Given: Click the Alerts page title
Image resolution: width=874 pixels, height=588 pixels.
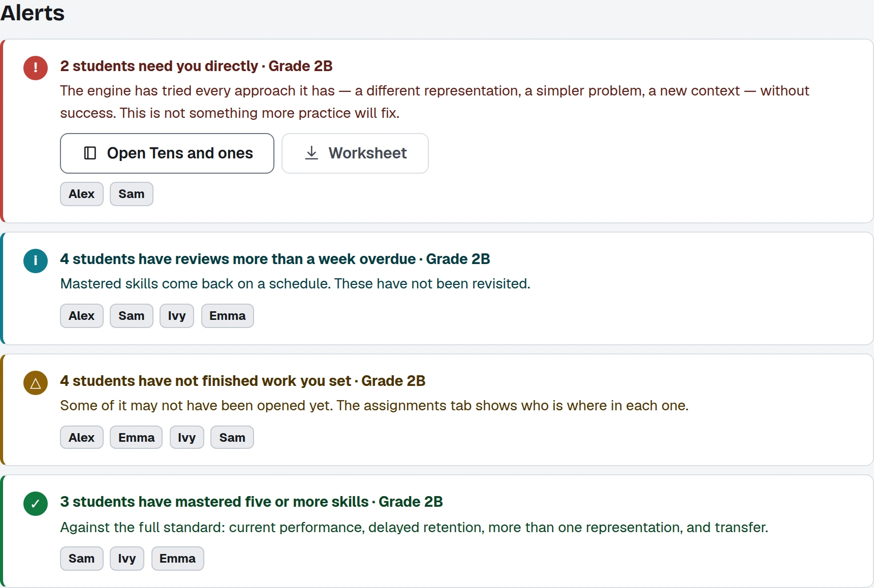Looking at the screenshot, I should 33,13.
